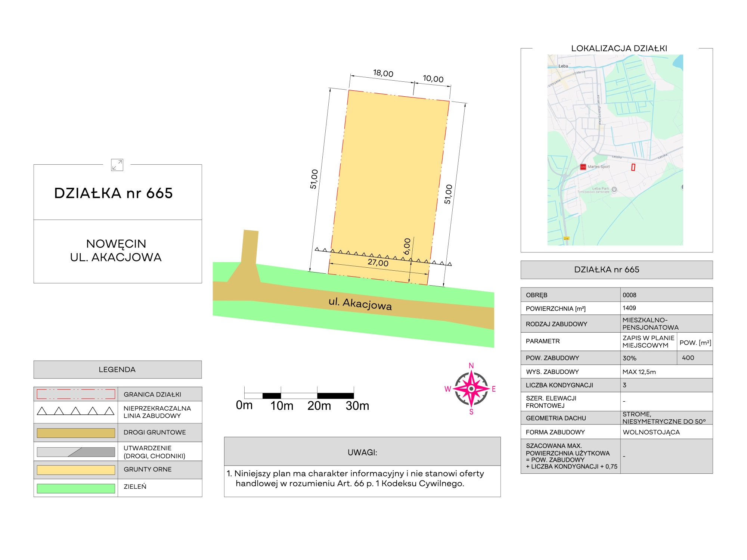The width and height of the screenshot is (747, 560).
Task: Click the UWAGI header bar
Action: [x=362, y=452]
